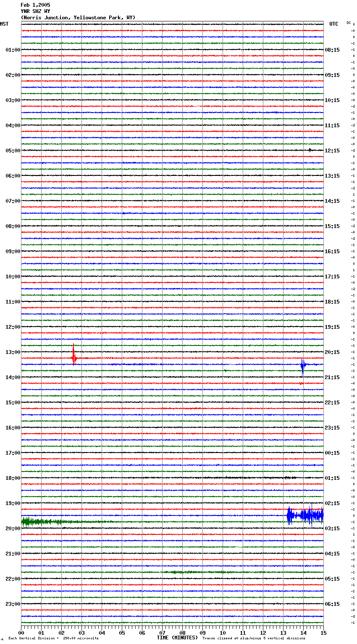Select the 23:00 MST time label
The width and height of the screenshot is (357, 644).
[x=13, y=604]
